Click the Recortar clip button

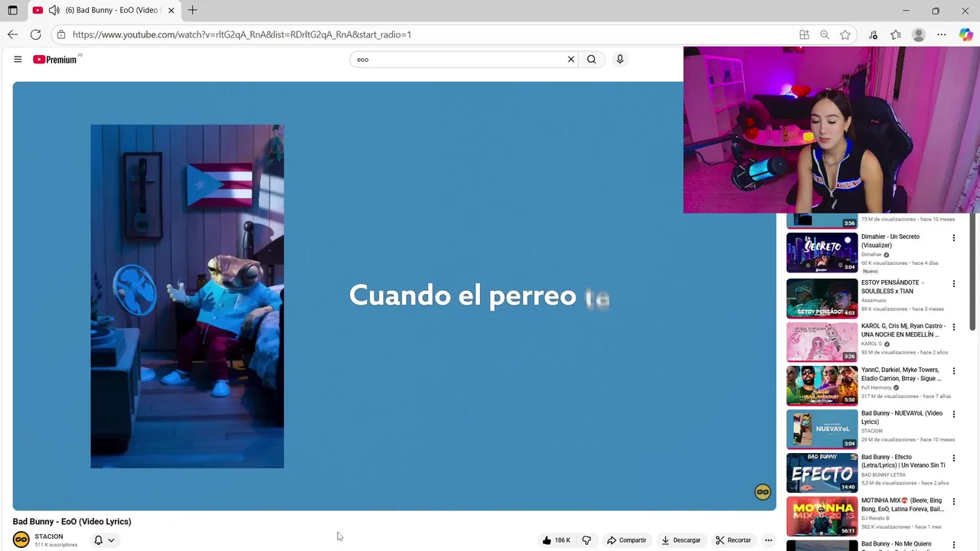coord(733,540)
